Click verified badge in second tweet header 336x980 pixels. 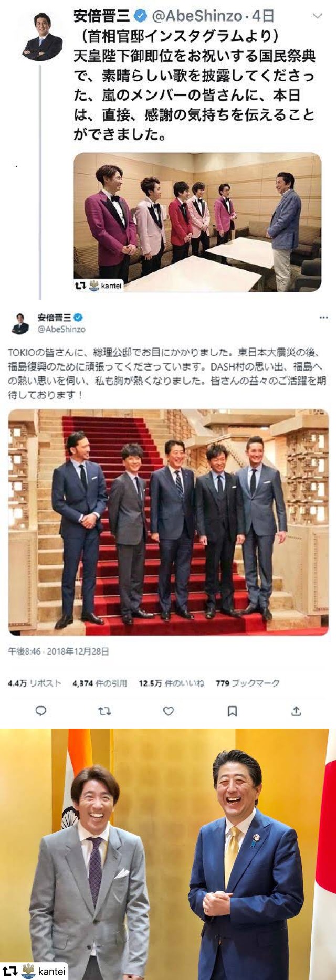(78, 317)
